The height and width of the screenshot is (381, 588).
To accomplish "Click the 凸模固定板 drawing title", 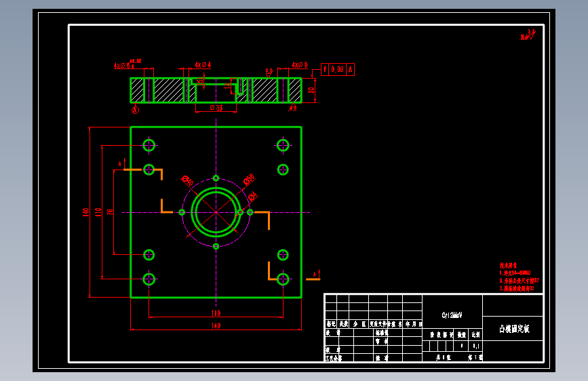I will pos(514,329).
